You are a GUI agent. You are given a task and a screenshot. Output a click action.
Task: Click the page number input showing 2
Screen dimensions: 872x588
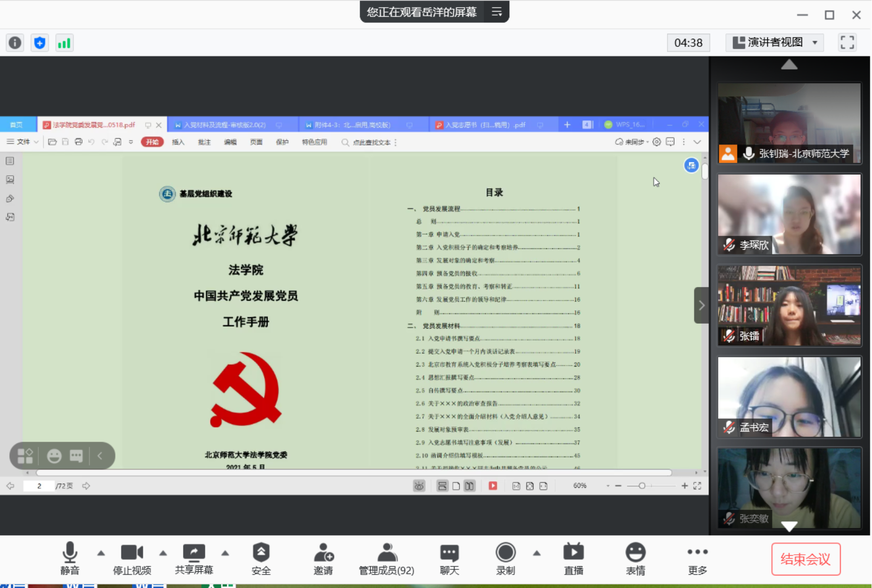(39, 486)
